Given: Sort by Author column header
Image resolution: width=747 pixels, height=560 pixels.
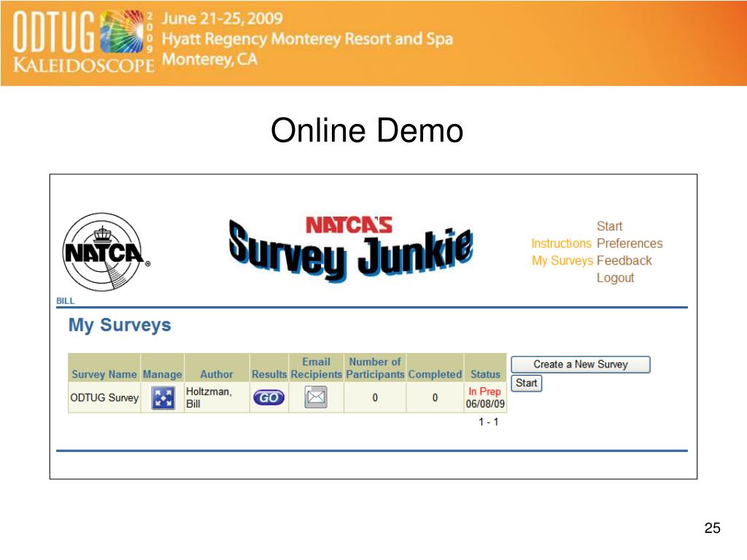Looking at the screenshot, I should [x=217, y=374].
